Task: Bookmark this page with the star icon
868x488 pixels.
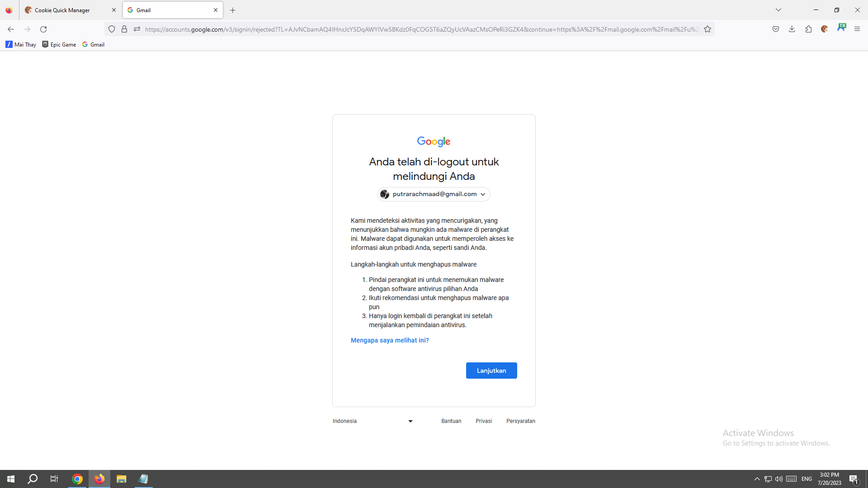Action: pyautogui.click(x=708, y=29)
